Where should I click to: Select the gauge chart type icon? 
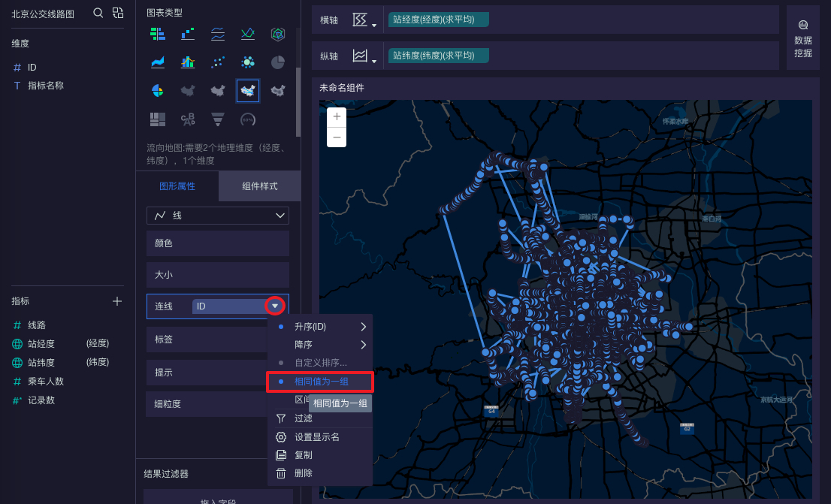click(247, 119)
